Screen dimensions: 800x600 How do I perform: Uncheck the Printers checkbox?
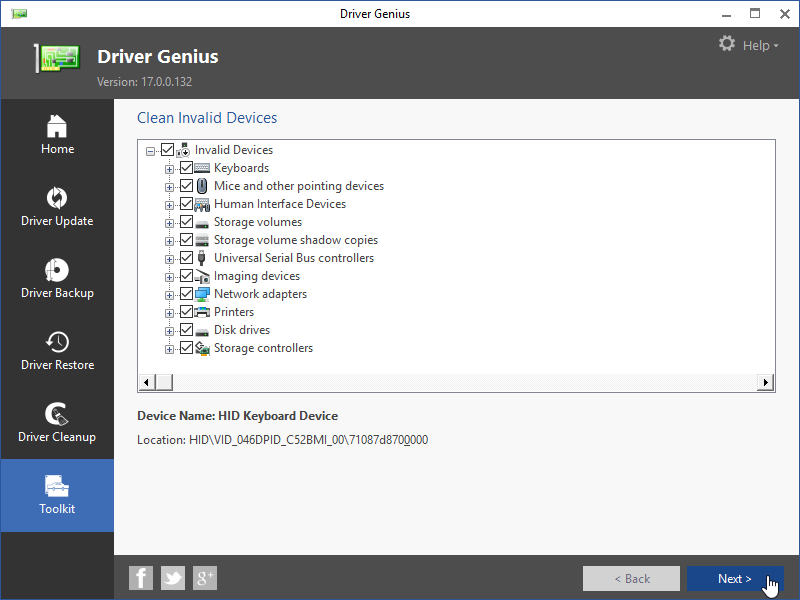click(186, 311)
